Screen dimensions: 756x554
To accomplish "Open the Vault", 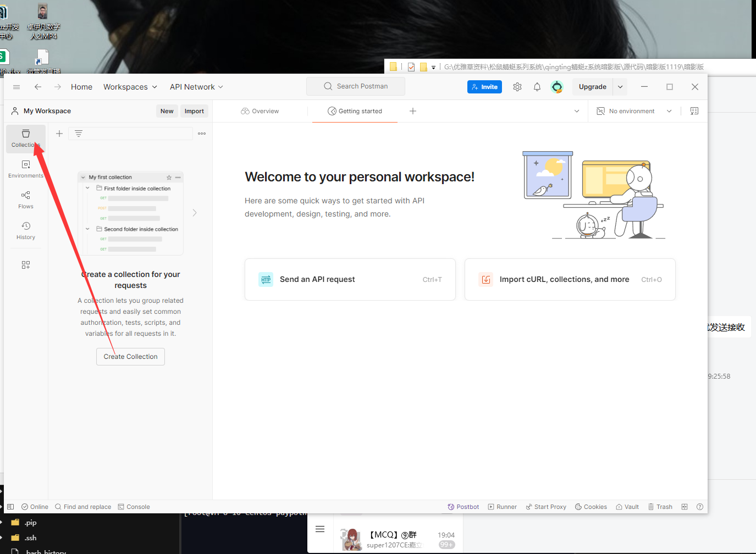I will [627, 507].
